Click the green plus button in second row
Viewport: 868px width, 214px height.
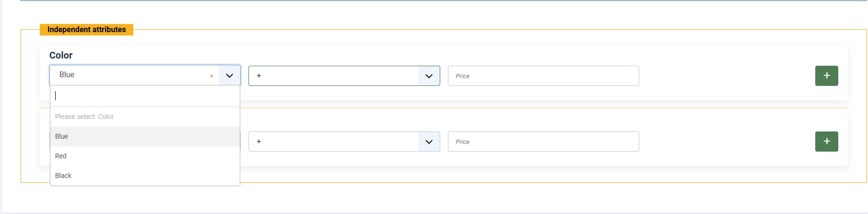click(x=826, y=142)
